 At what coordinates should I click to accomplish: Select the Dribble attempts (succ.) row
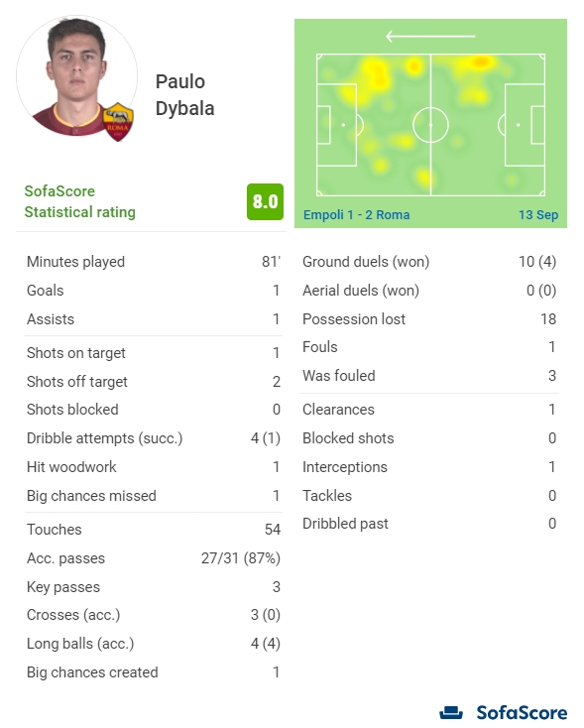[x=154, y=438]
